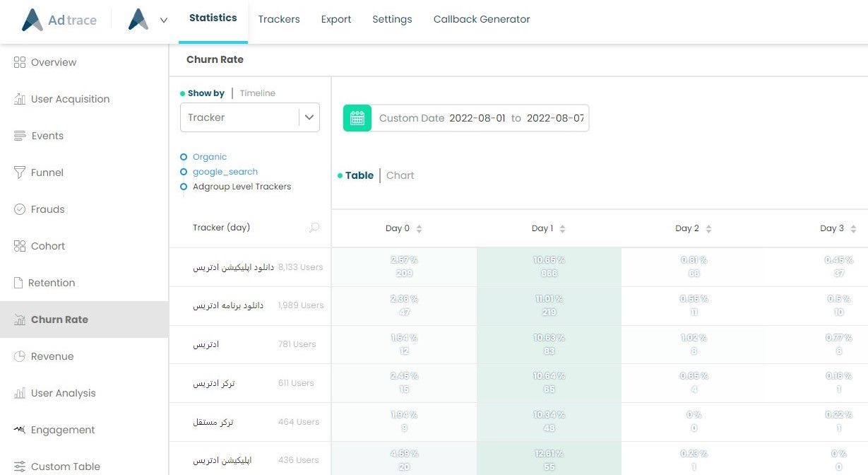Click the Organic breadcrumb link
This screenshot has width=868, height=475.
[210, 157]
